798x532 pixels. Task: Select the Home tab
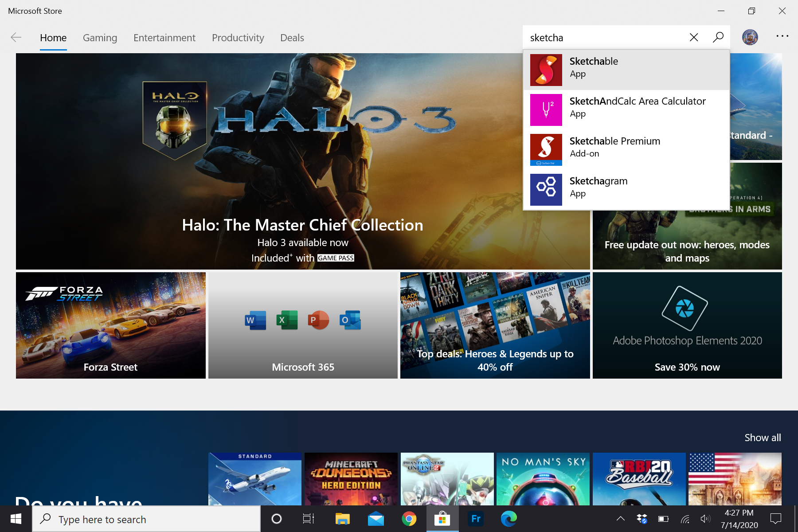(53, 38)
